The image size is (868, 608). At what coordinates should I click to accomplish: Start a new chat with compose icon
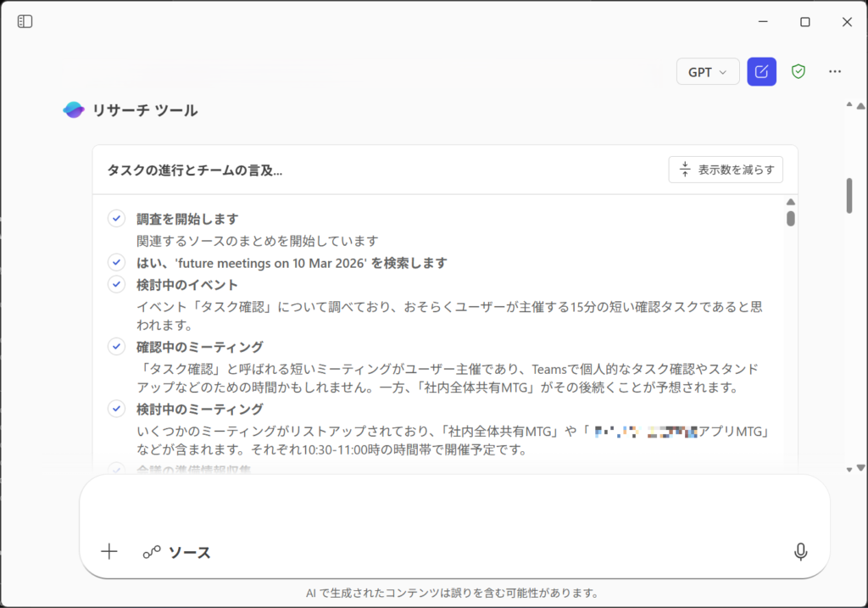coord(761,72)
